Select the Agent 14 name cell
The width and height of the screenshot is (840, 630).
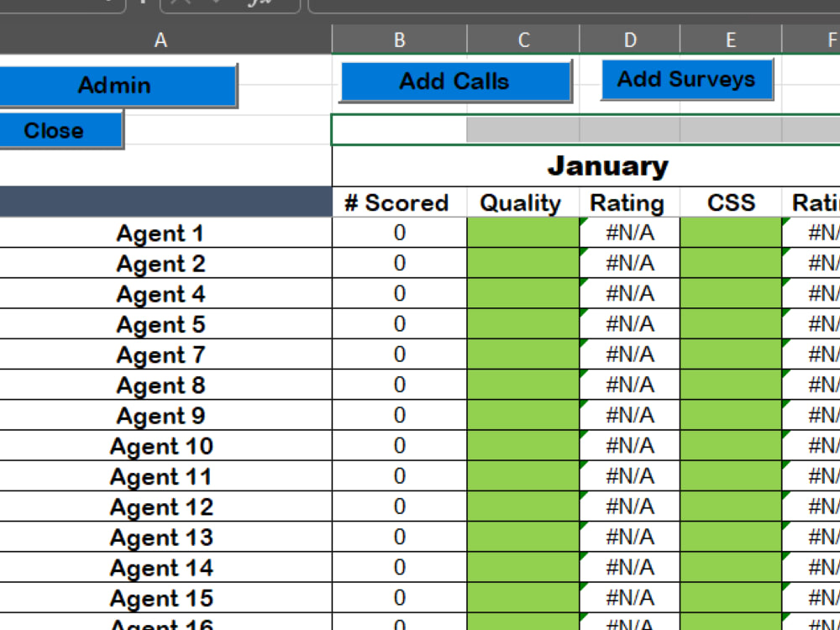coord(165,567)
